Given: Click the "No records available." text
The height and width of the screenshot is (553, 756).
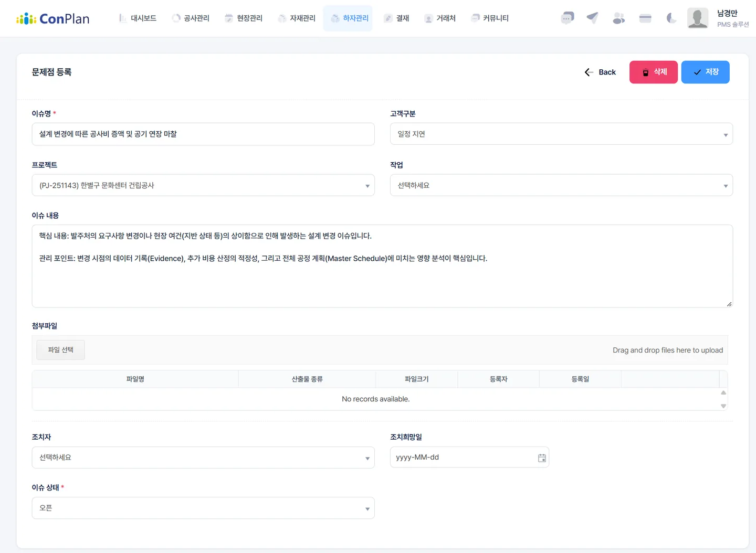Looking at the screenshot, I should coord(376,399).
